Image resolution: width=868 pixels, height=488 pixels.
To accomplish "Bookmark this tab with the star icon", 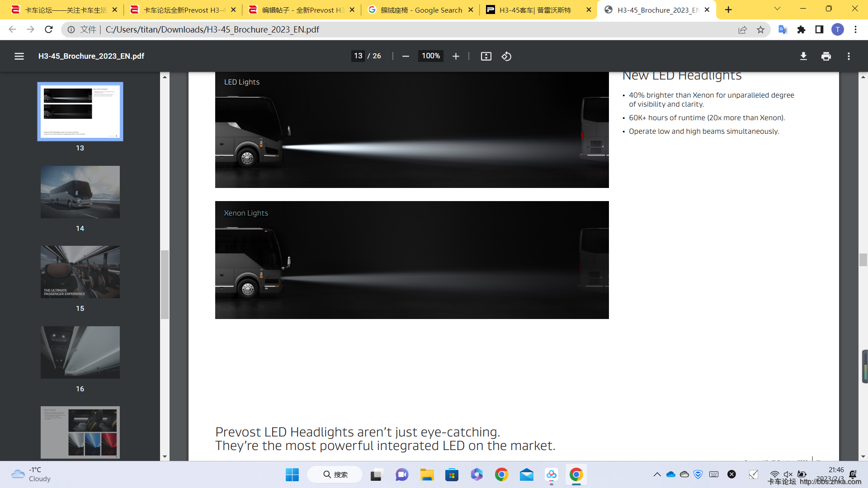I will (760, 29).
